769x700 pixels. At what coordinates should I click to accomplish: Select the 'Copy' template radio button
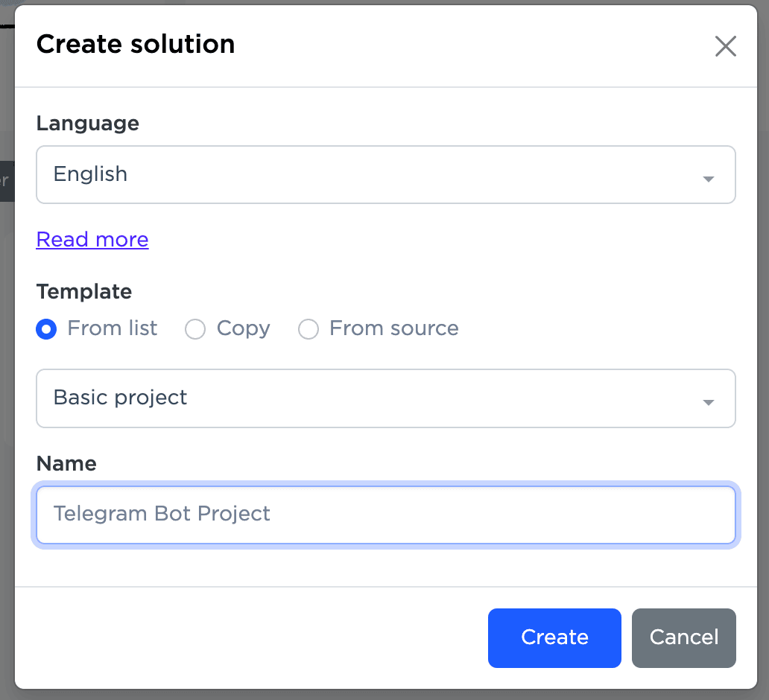point(195,329)
